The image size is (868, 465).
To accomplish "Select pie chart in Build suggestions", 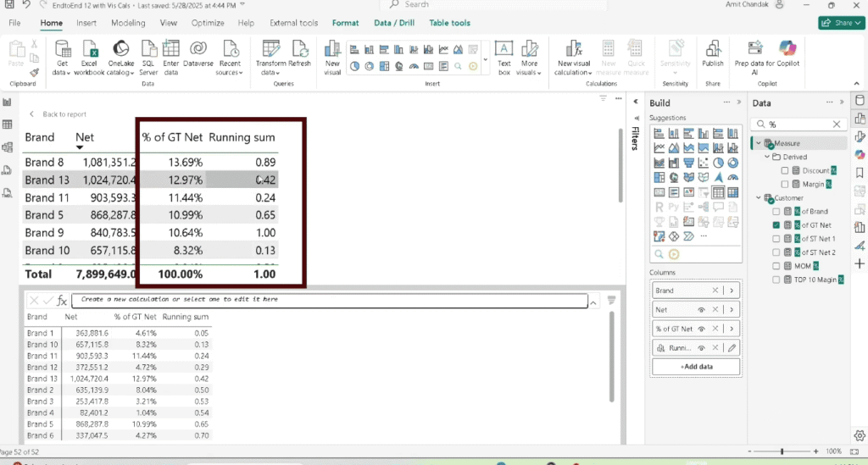I will click(x=718, y=163).
